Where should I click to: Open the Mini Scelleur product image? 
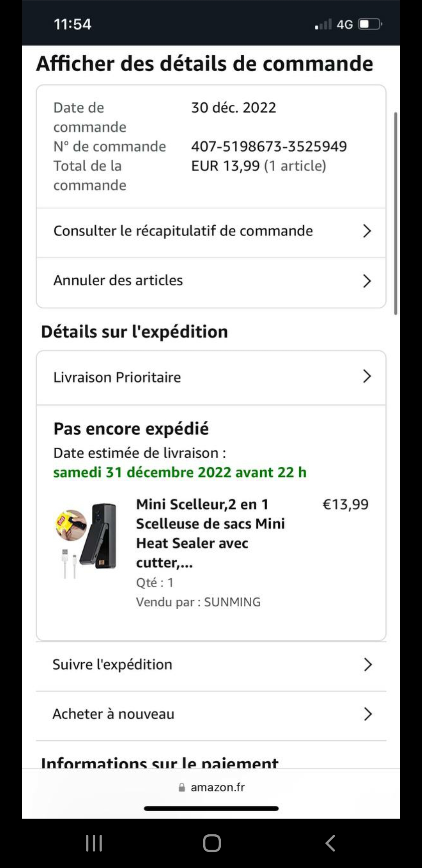86,541
